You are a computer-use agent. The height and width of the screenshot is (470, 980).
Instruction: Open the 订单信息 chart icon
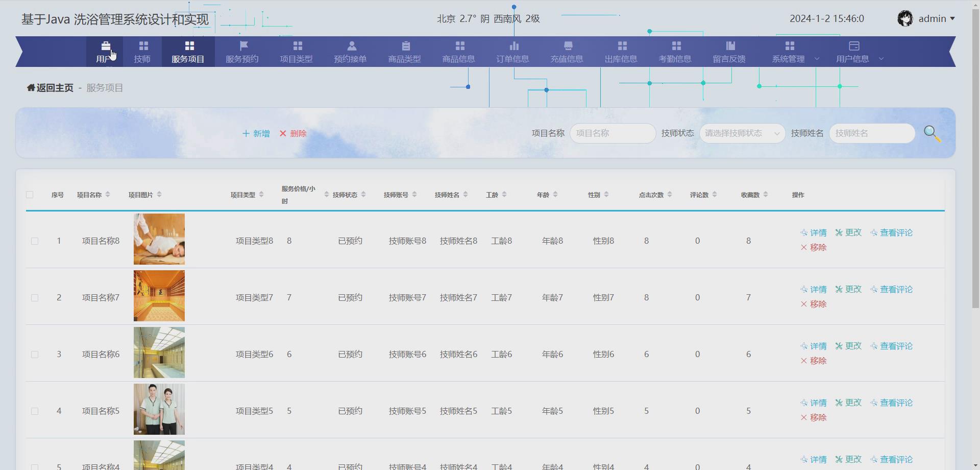coord(513,45)
